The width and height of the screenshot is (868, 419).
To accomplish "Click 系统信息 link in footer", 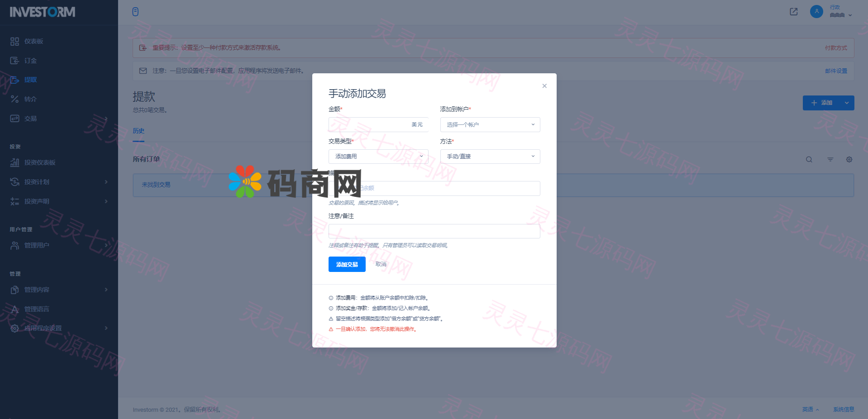I will tap(844, 409).
